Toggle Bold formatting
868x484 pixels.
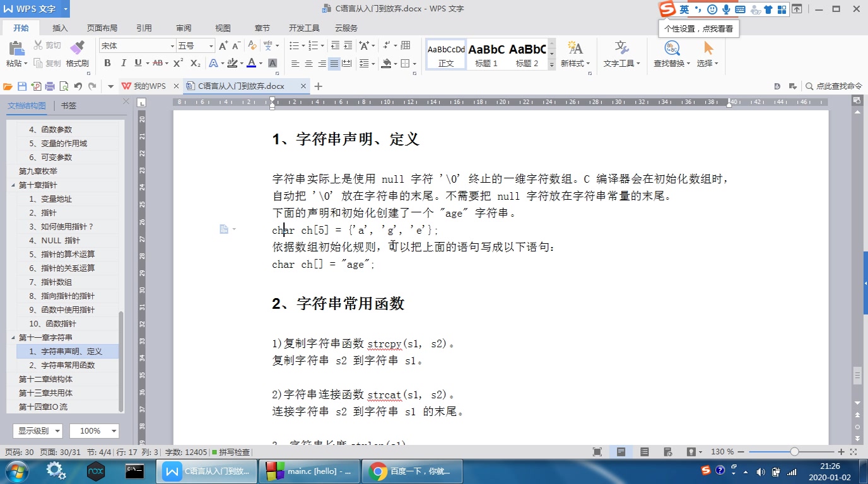tap(107, 63)
